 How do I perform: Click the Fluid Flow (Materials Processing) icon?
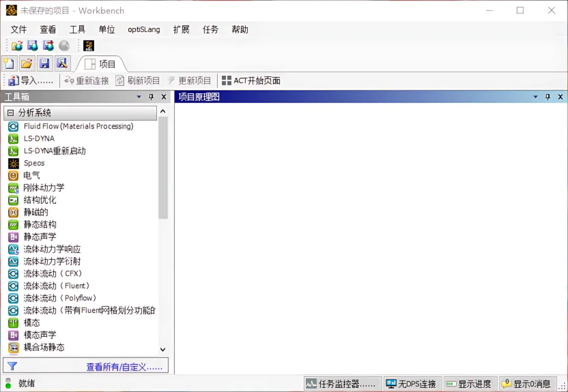click(x=13, y=126)
